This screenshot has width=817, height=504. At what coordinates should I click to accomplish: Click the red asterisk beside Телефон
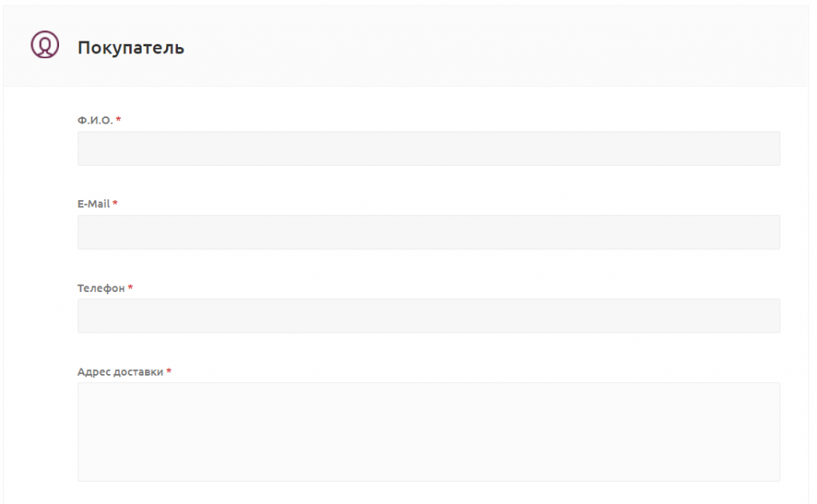tap(130, 288)
